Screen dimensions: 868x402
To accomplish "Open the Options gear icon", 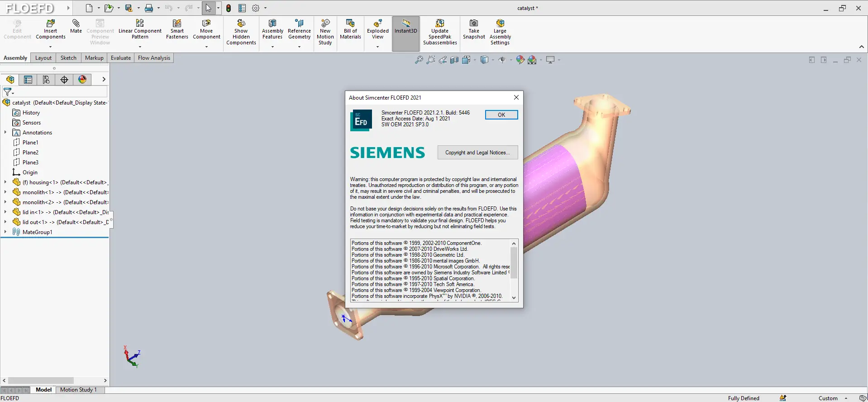I will coord(256,8).
